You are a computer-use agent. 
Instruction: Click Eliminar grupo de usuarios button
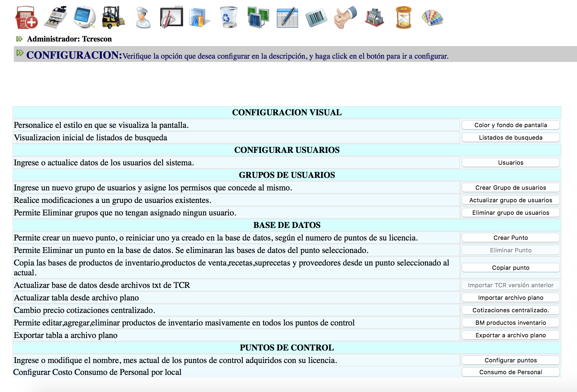pos(510,213)
